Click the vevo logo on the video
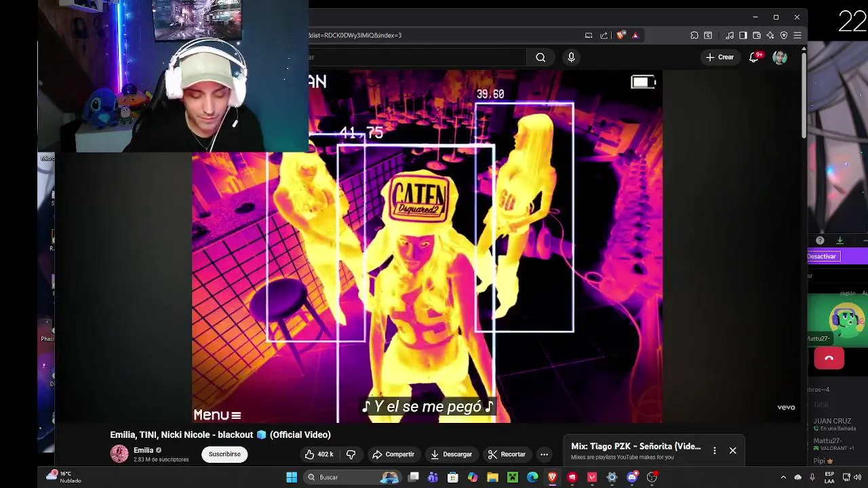Image resolution: width=868 pixels, height=488 pixels. [x=786, y=407]
